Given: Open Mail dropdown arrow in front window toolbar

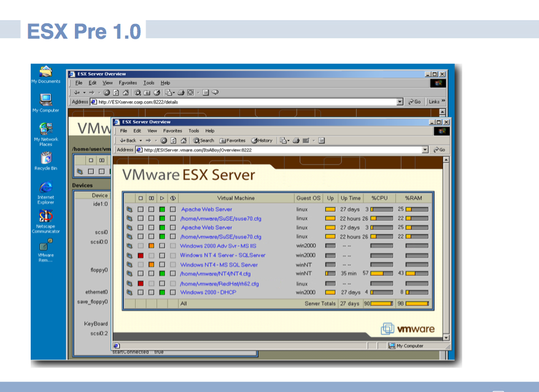Looking at the screenshot, I should 289,140.
